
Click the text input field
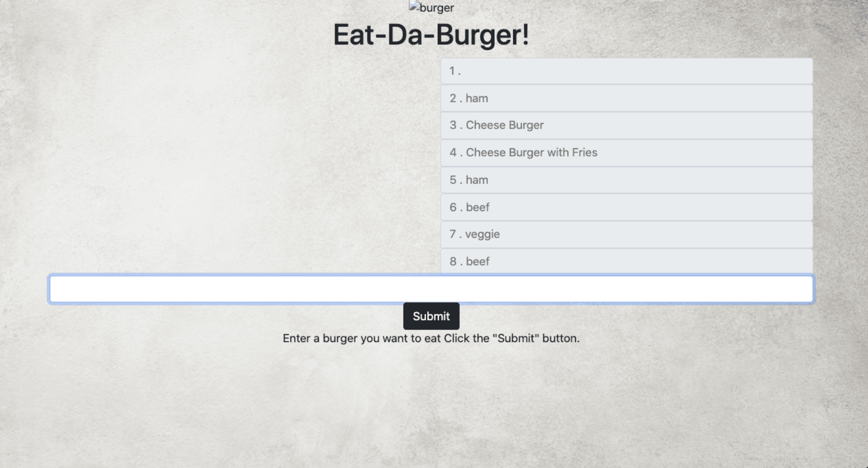coord(431,288)
